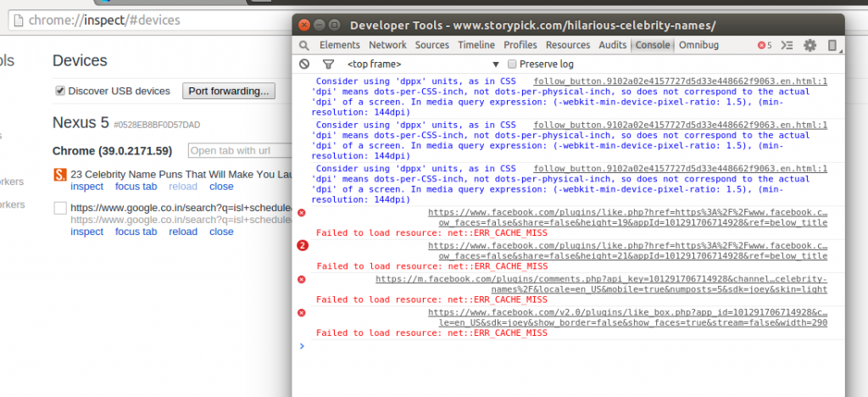This screenshot has width=868, height=397.
Task: Uncheck Discover USB devices
Action: click(x=60, y=91)
